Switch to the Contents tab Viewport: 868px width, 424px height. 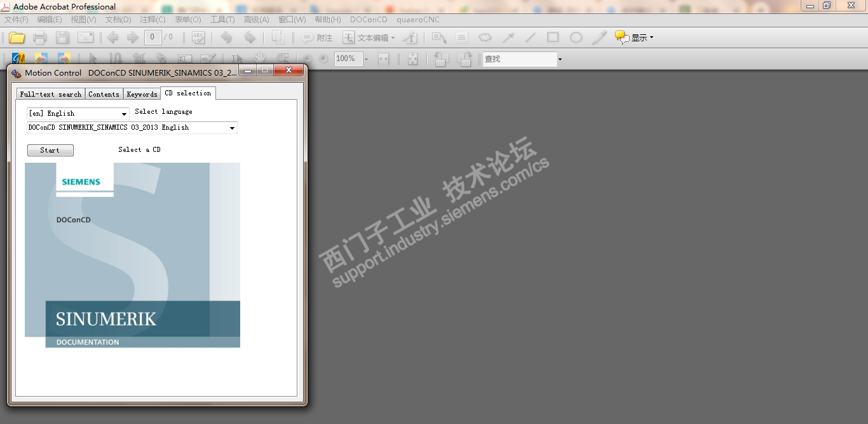click(104, 94)
